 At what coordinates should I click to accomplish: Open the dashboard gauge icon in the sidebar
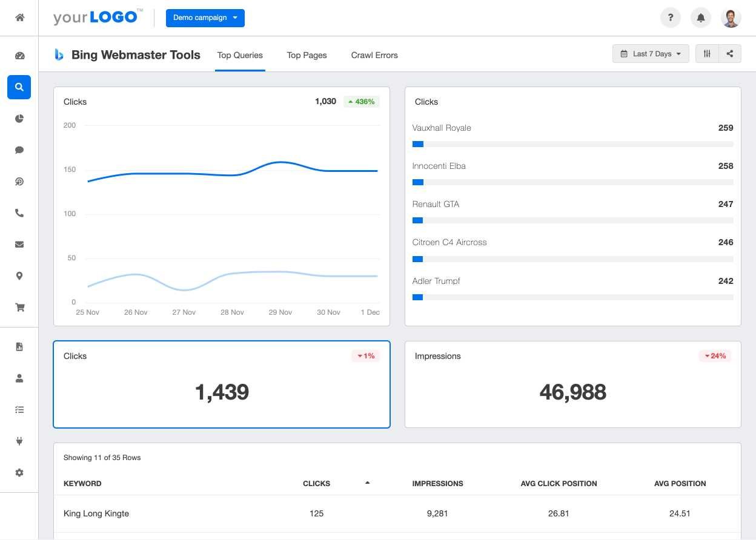point(19,56)
